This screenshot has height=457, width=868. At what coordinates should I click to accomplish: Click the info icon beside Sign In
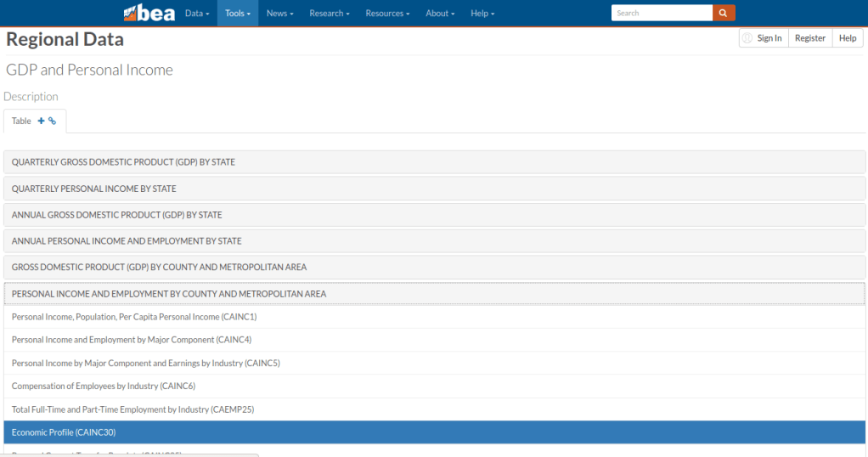tap(747, 38)
